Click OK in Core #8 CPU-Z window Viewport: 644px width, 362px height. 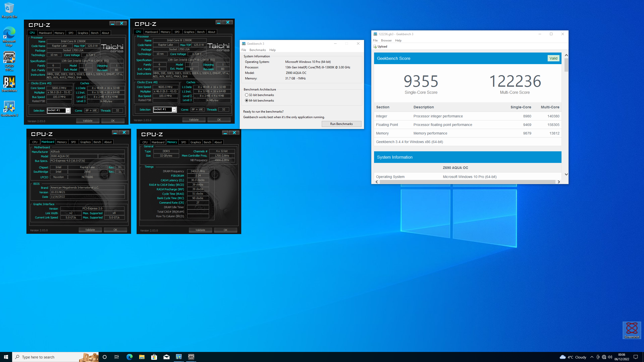pos(219,120)
